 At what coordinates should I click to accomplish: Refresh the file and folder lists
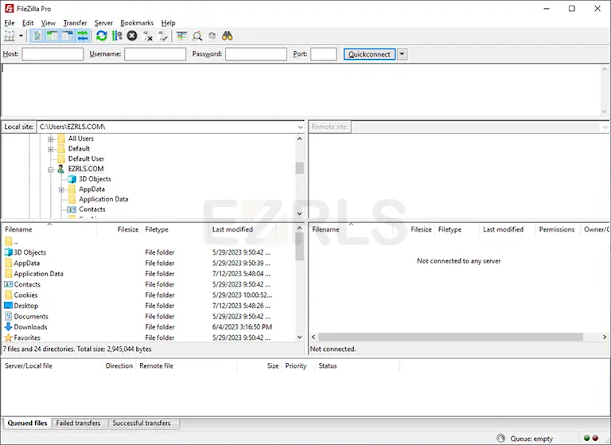point(102,36)
